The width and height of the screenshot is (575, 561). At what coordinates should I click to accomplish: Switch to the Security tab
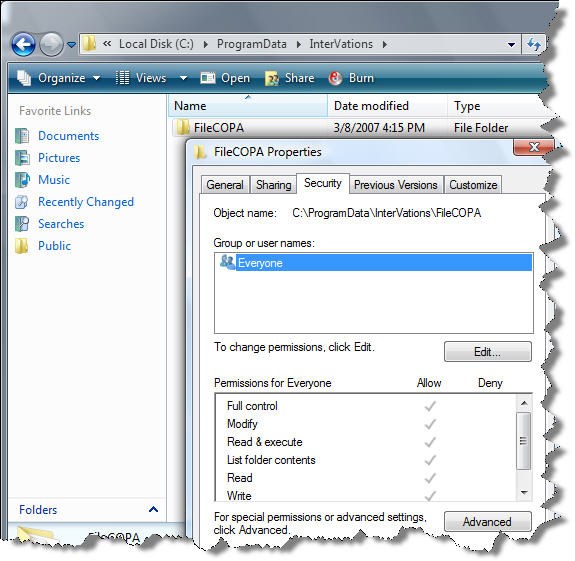[323, 183]
